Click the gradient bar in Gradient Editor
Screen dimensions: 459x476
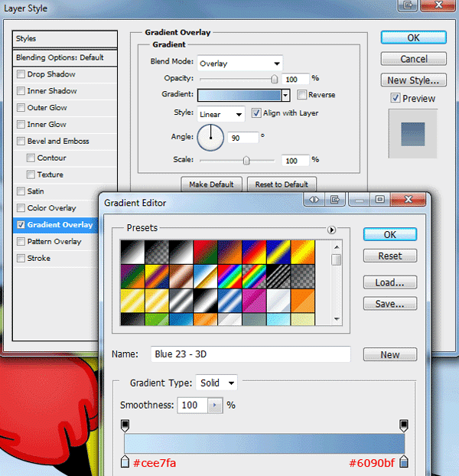264,444
